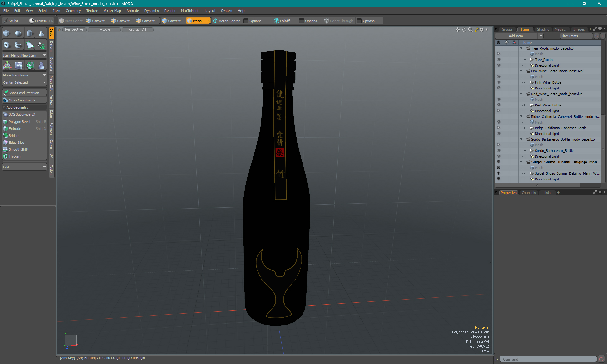The width and height of the screenshot is (607, 364).
Task: Open the Center Selected dropdown
Action: coord(24,82)
